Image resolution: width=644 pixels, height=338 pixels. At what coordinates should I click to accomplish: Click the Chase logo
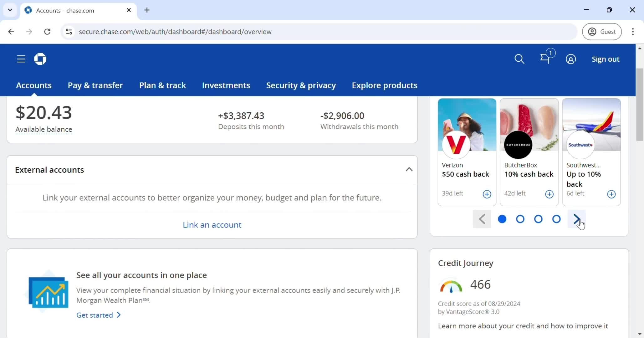40,59
